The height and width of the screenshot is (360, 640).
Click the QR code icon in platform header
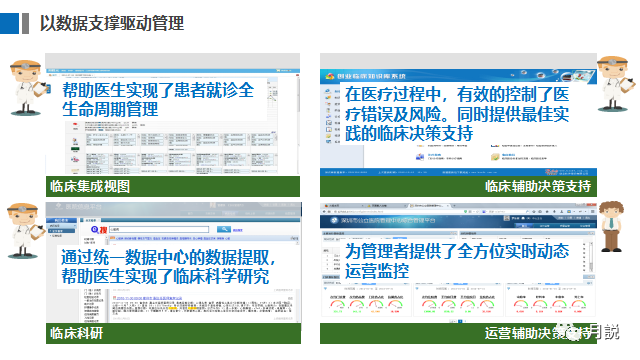click(x=507, y=219)
